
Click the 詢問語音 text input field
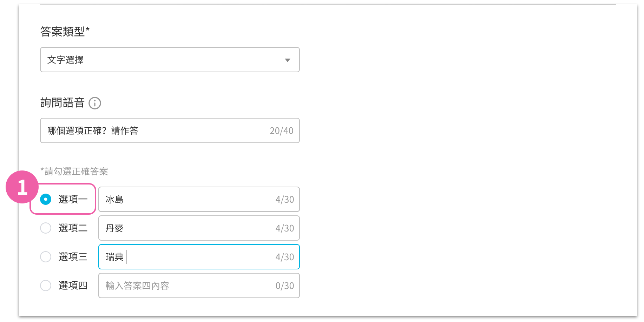[170, 130]
